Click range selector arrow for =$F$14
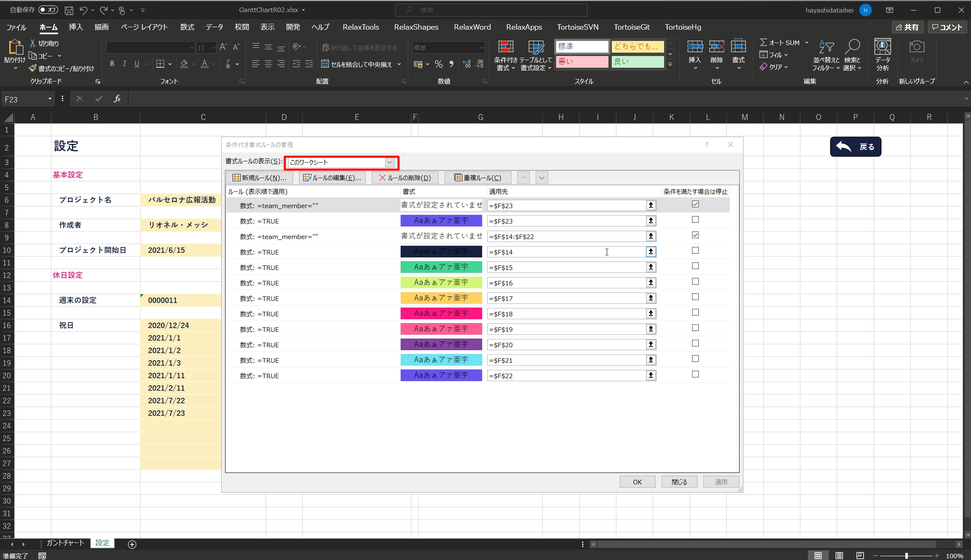The image size is (971, 560). pos(651,252)
